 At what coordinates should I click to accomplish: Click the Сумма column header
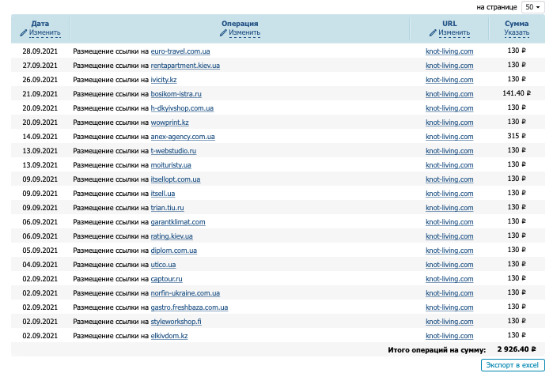click(x=517, y=24)
